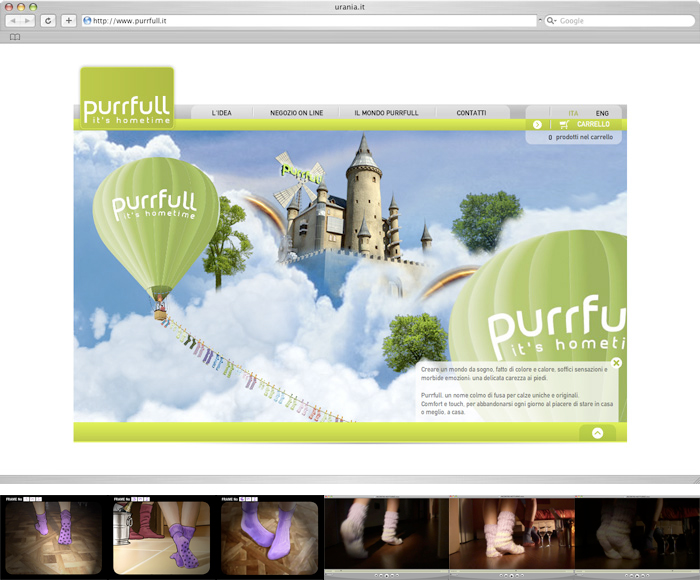The image size is (700, 580).
Task: Reload the page with the refresh button
Action: 48,21
